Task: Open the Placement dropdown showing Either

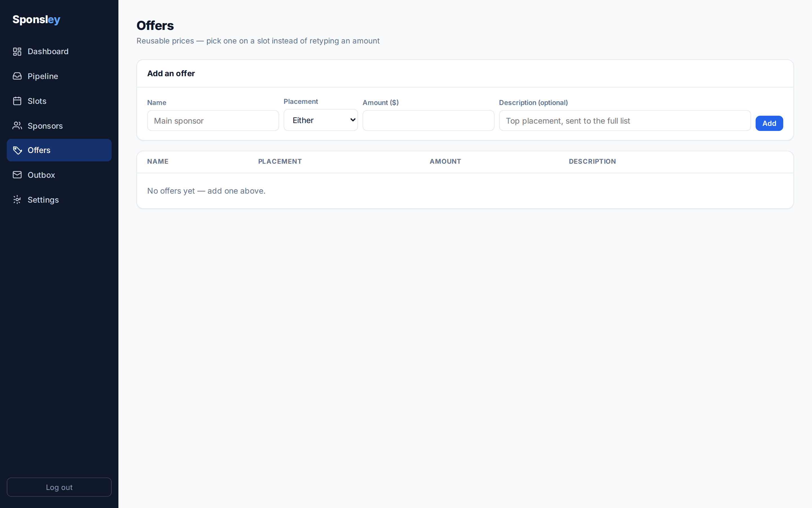Action: point(321,120)
